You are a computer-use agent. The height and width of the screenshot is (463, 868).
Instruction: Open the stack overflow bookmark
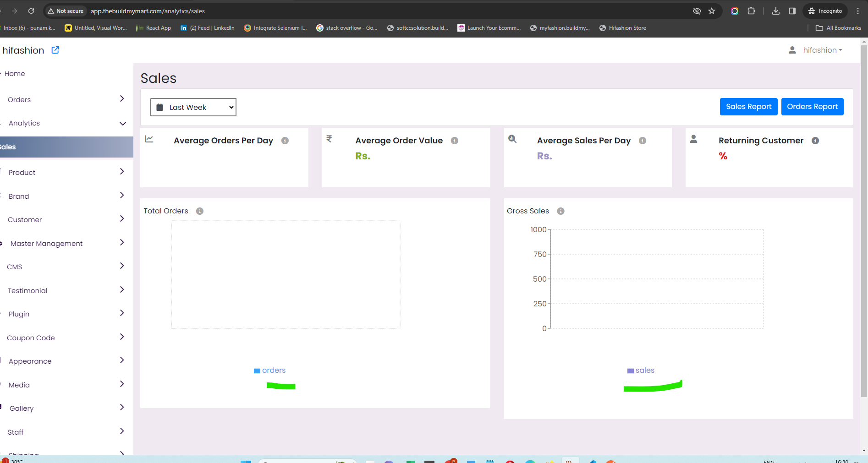(347, 28)
